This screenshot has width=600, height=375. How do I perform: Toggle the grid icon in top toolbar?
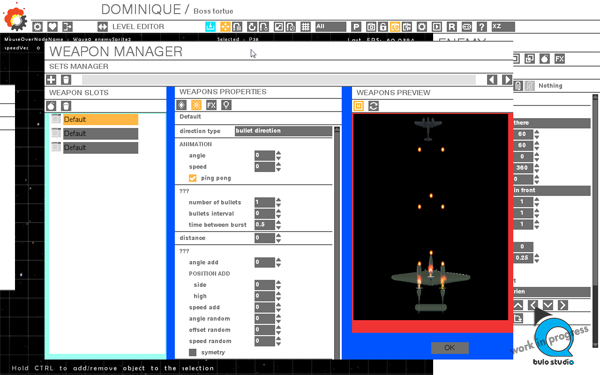tap(305, 27)
